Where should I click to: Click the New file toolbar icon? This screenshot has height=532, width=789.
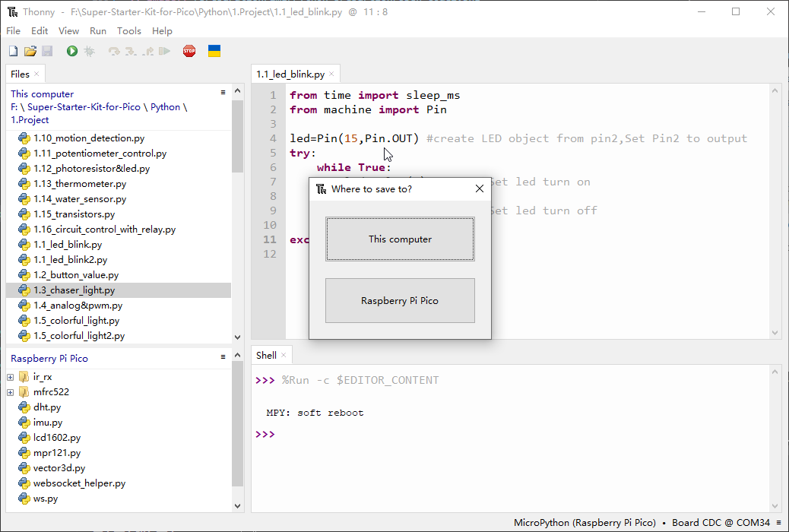click(14, 51)
